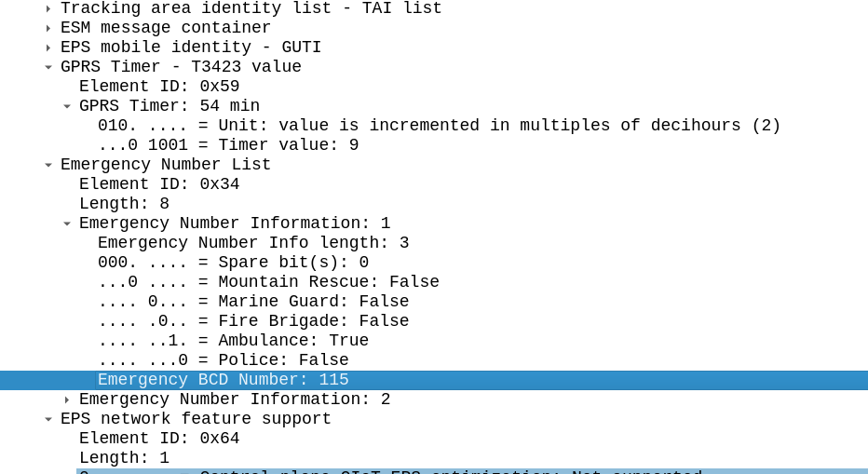Image resolution: width=868 pixels, height=474 pixels.
Task: Select Element ID 0x64 row
Action: [158, 439]
